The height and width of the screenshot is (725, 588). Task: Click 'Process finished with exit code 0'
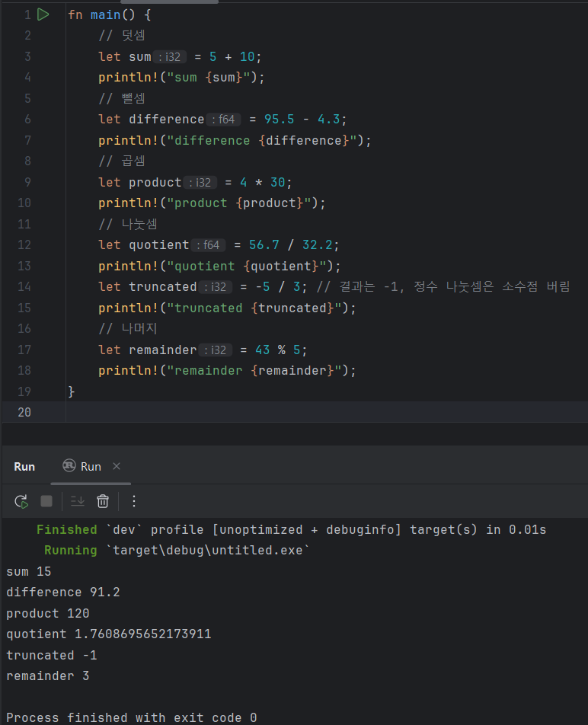tap(131, 717)
